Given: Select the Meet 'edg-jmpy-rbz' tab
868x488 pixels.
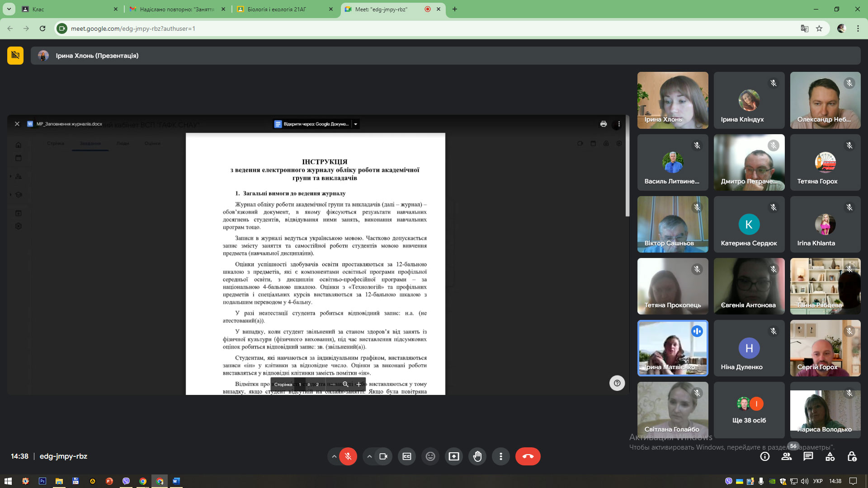Looking at the screenshot, I should tap(392, 9).
